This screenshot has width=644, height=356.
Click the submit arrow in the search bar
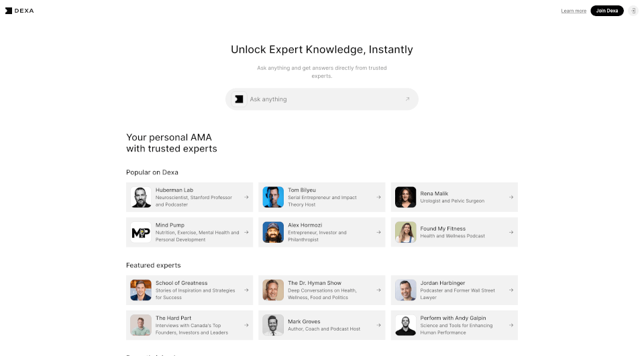click(x=407, y=99)
